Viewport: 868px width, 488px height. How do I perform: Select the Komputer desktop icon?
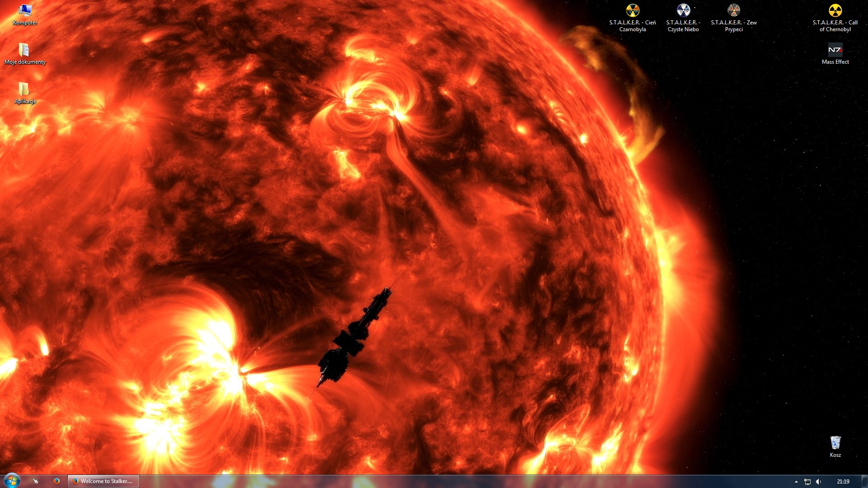25,14
